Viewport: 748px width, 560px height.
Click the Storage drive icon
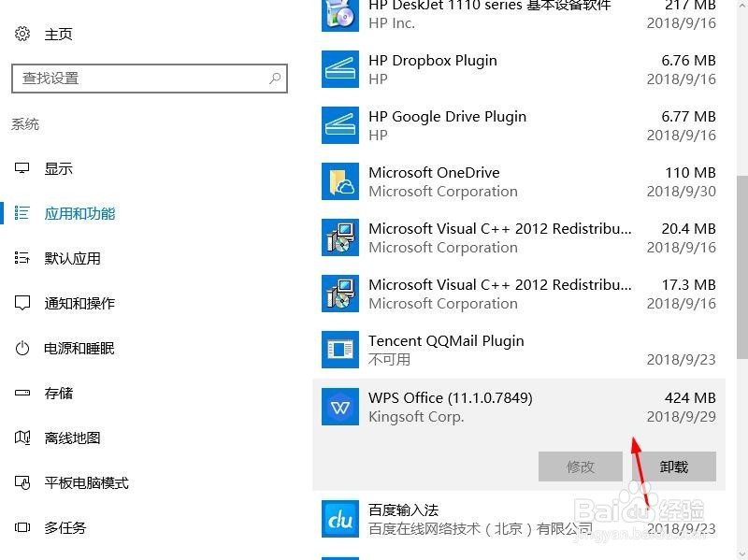[22, 393]
